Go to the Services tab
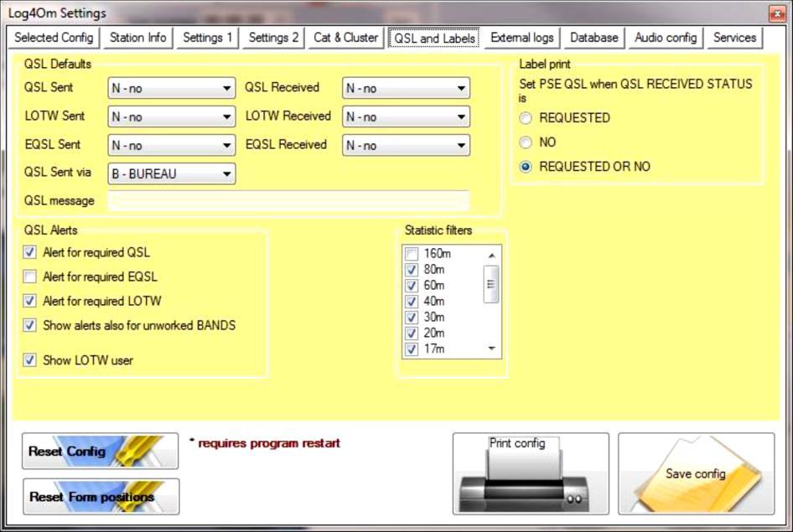 (x=734, y=38)
